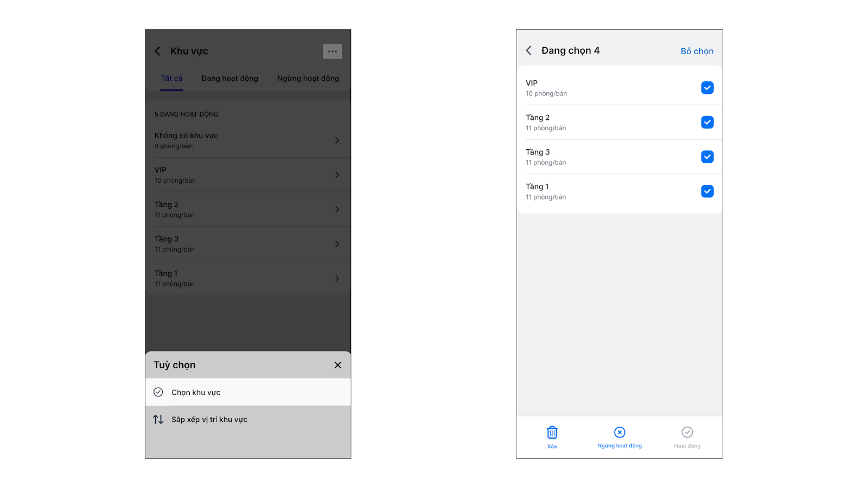Switch to the Tất cả tab

[171, 79]
